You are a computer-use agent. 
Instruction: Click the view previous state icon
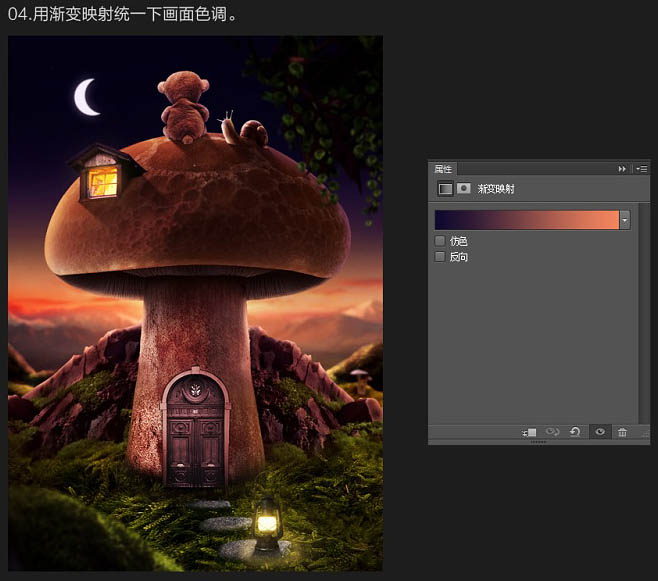point(552,432)
